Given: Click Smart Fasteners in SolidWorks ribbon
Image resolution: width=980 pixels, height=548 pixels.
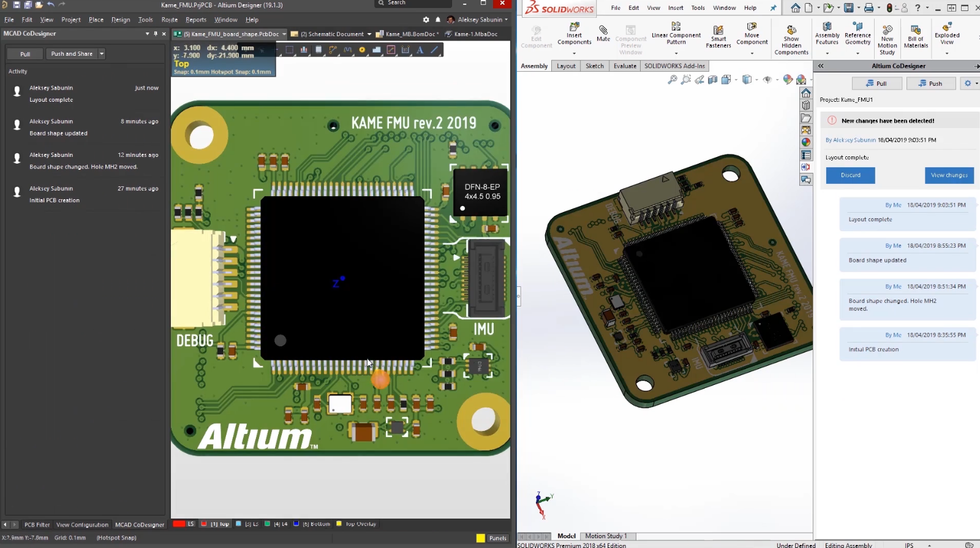Looking at the screenshot, I should pos(718,37).
